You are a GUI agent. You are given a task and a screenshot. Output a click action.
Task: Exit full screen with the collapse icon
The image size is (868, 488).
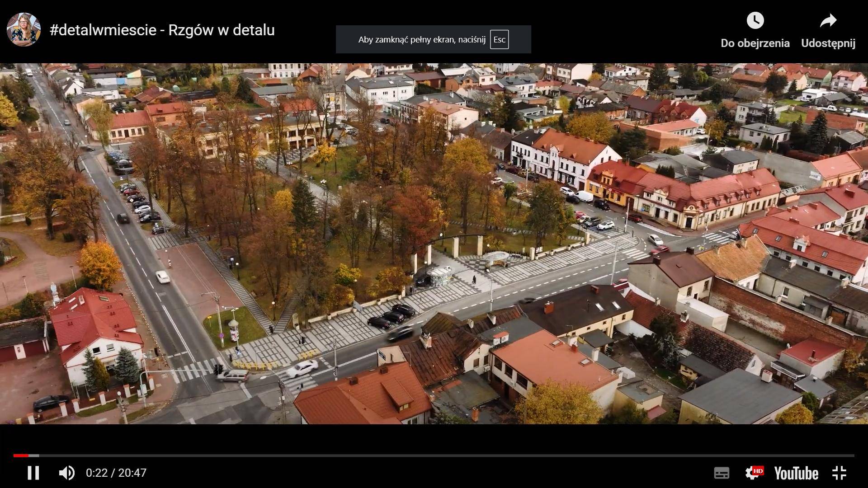(x=839, y=473)
